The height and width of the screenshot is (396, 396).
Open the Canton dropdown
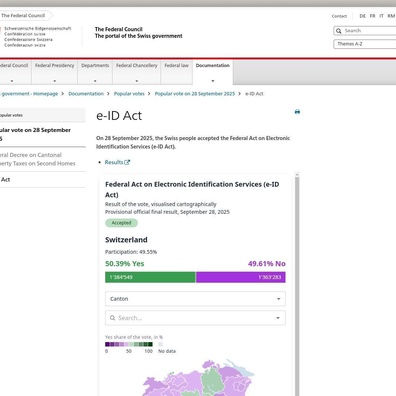[x=195, y=299]
